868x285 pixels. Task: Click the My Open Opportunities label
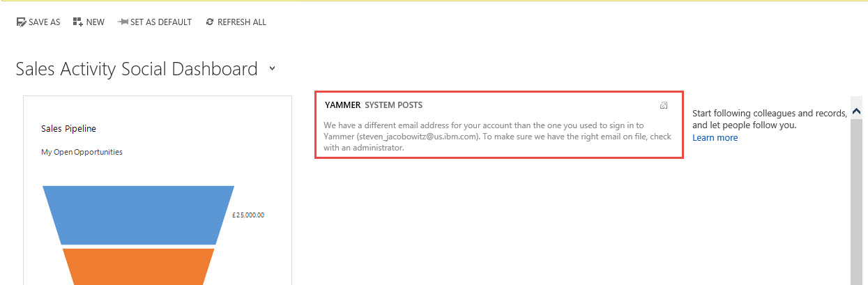tap(82, 152)
